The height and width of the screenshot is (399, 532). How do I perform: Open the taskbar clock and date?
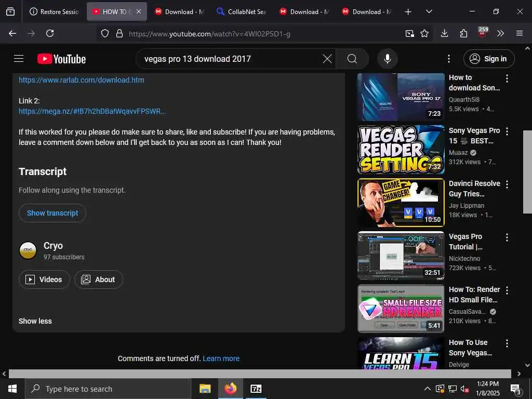pyautogui.click(x=488, y=389)
